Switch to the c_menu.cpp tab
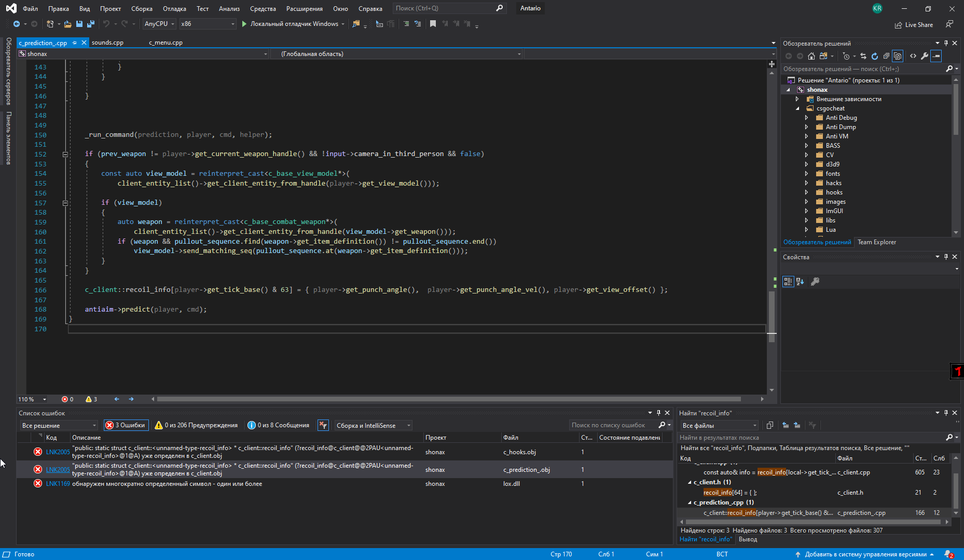Viewport: 964px width, 560px height. tap(166, 43)
